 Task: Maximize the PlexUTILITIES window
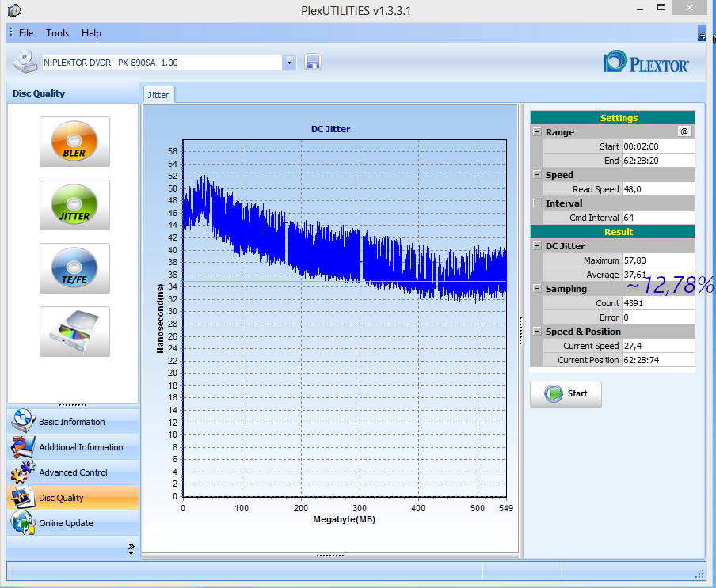tap(661, 8)
